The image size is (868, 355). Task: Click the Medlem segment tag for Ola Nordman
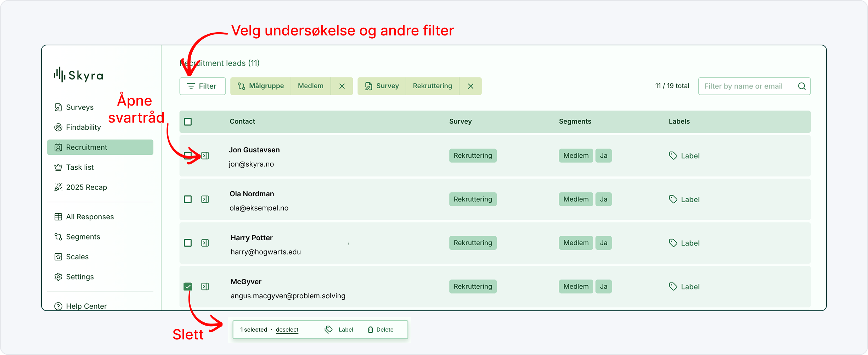576,199
